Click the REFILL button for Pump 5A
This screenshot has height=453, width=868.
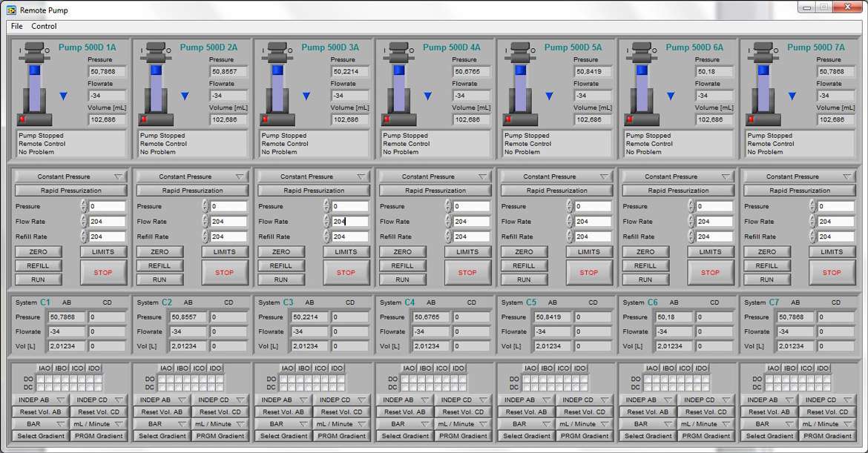click(x=524, y=265)
